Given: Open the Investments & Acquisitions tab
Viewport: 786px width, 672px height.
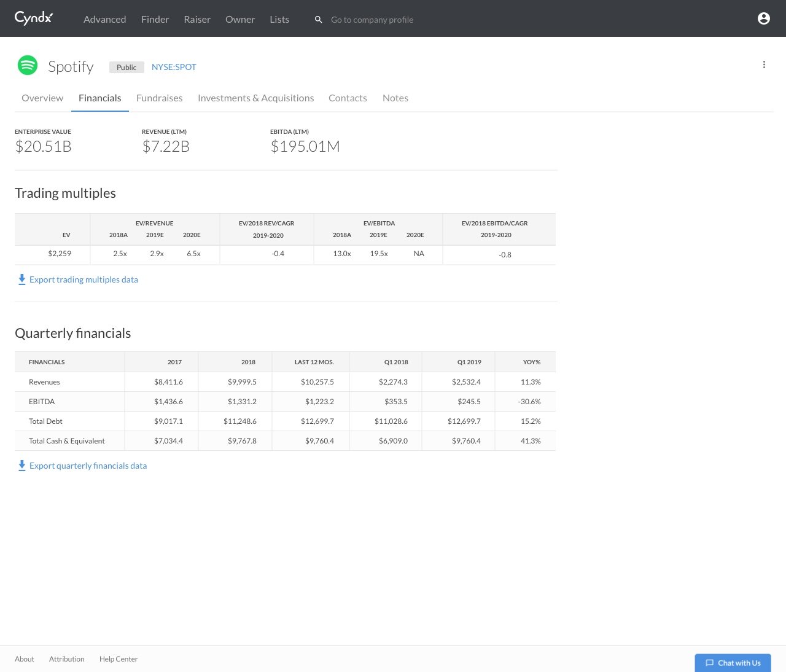Looking at the screenshot, I should click(255, 98).
